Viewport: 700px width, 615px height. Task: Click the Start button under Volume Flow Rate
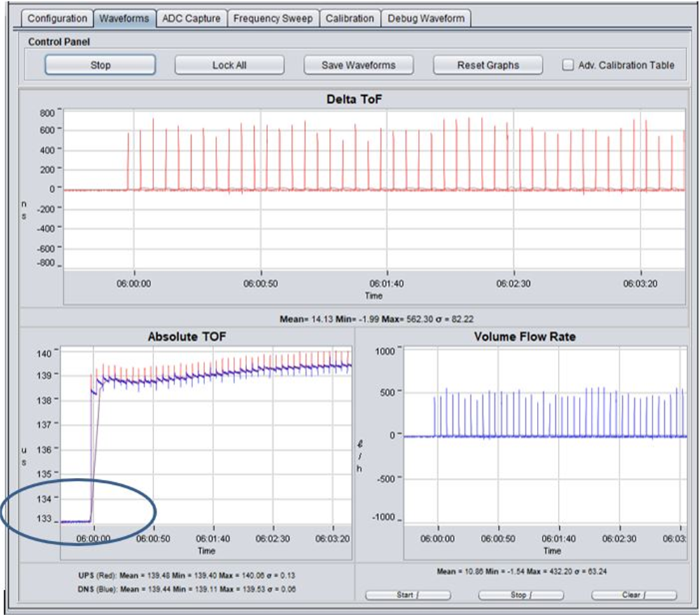tap(408, 595)
